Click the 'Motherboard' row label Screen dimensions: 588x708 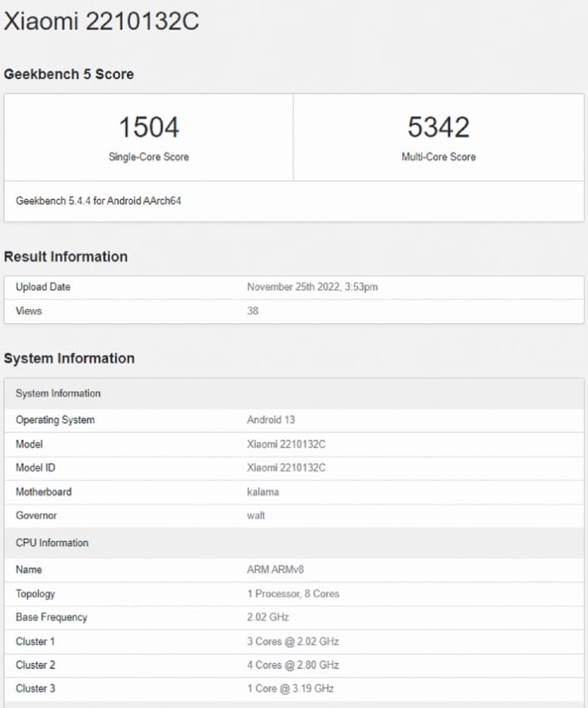[x=43, y=491]
